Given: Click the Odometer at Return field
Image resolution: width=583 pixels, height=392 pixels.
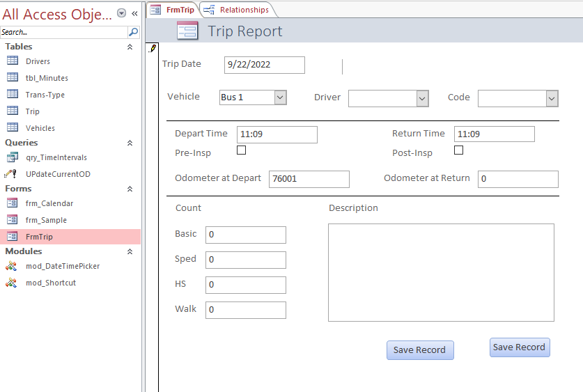Looking at the screenshot, I should [x=518, y=179].
